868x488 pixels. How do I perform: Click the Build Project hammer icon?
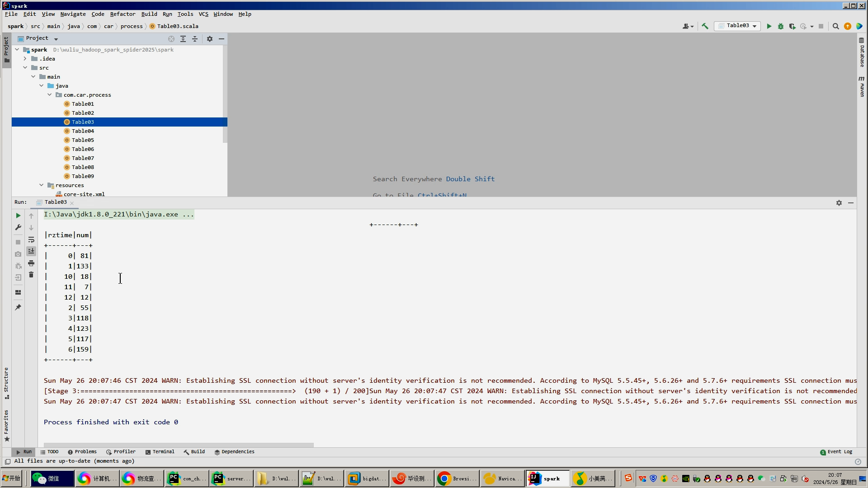point(705,26)
